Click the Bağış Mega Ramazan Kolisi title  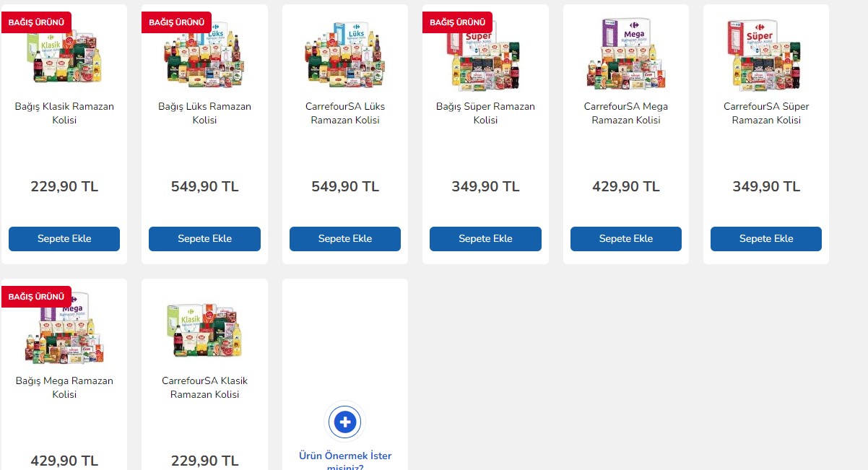tap(64, 388)
